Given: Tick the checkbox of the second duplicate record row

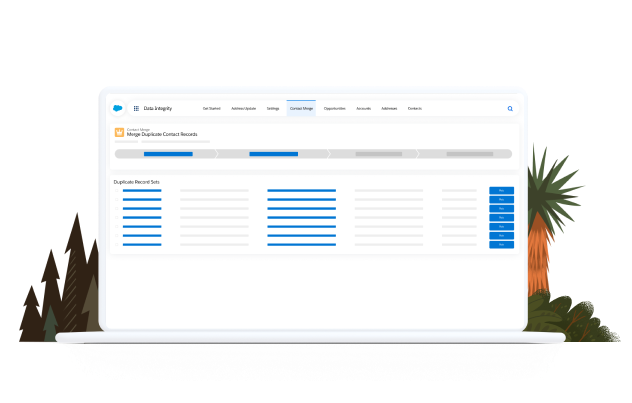Looking at the screenshot, I should (117, 199).
